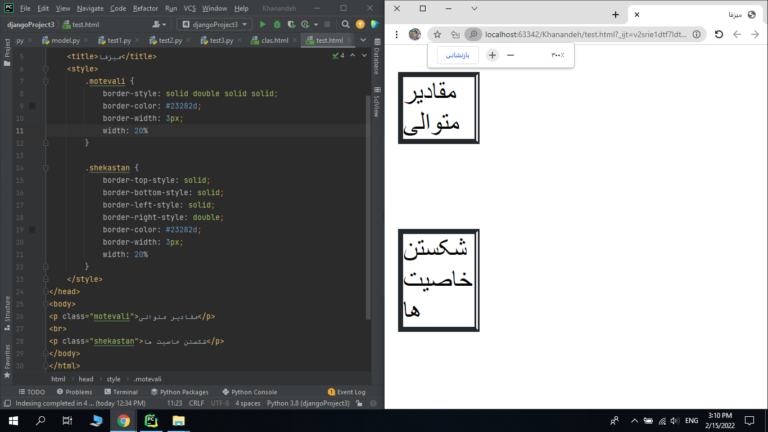Open the CRLF line separator selector
Image resolution: width=768 pixels, height=432 pixels.
tap(195, 404)
